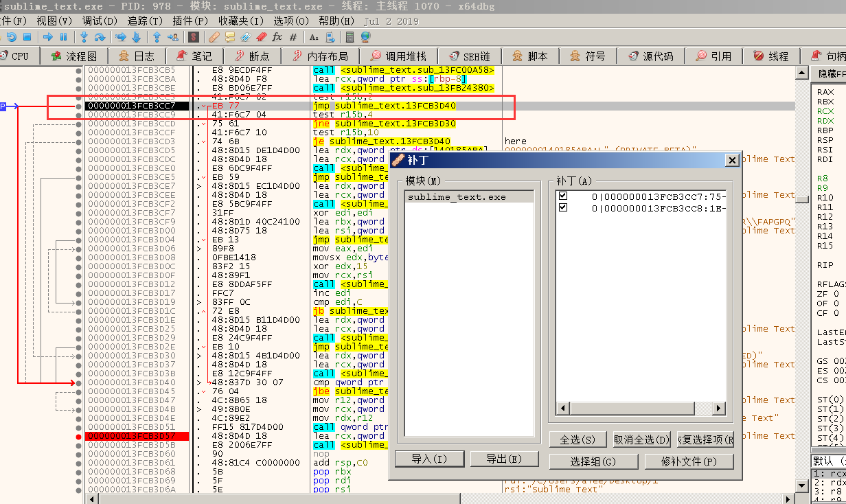Select sublime_text.exe in the module list
Viewport: 846px width, 504px height.
click(470, 197)
